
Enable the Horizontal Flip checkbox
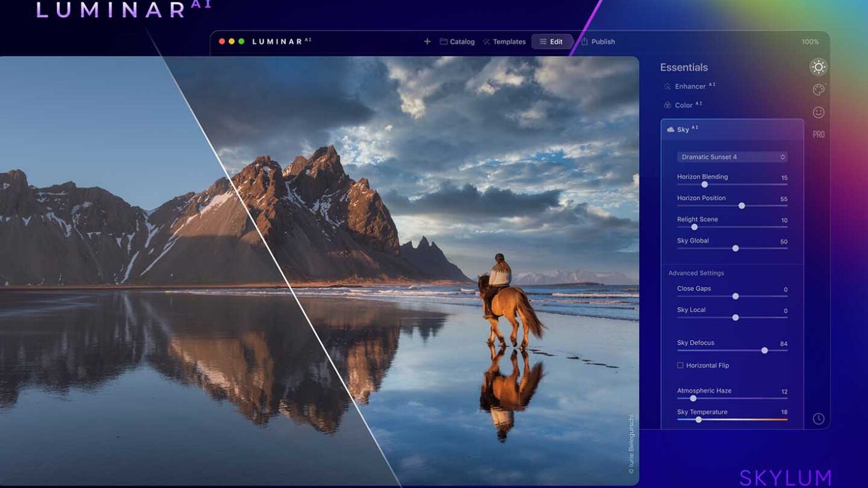point(680,365)
